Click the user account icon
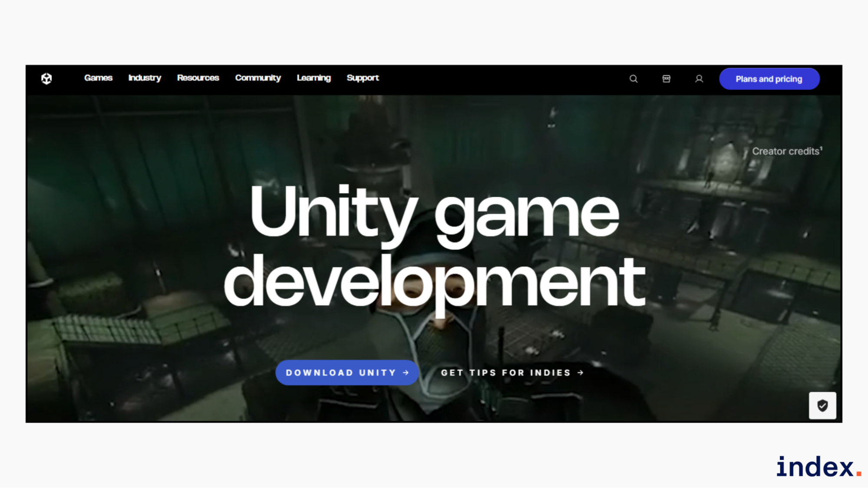This screenshot has height=488, width=868. point(699,79)
